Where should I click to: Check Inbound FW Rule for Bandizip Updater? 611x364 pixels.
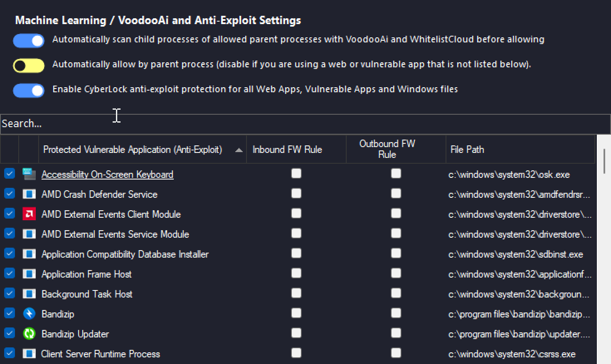tap(296, 333)
